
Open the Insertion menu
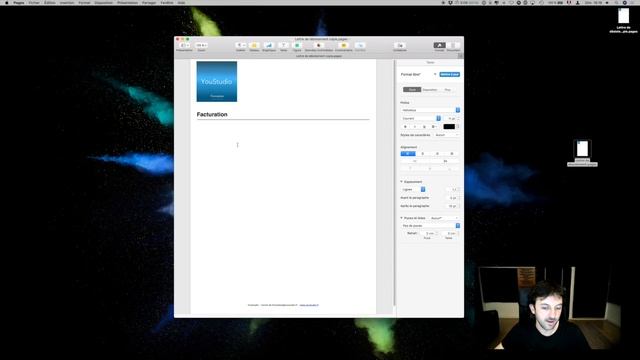[x=67, y=2]
